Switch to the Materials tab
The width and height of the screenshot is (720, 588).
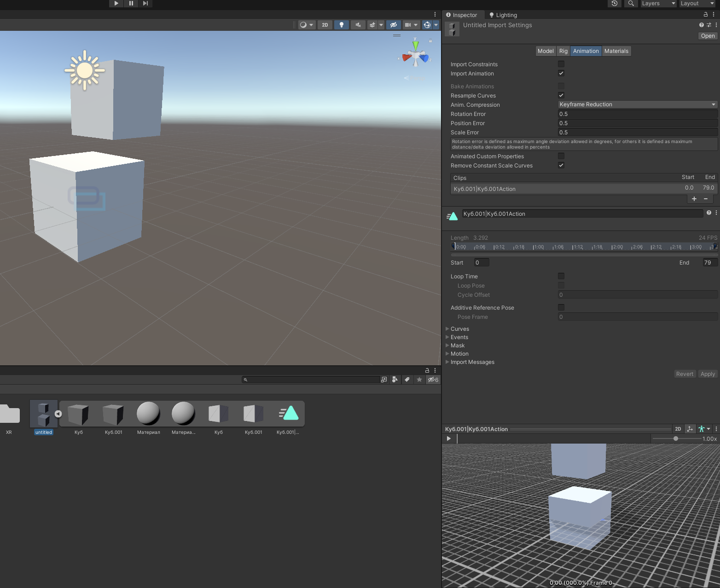coord(616,51)
